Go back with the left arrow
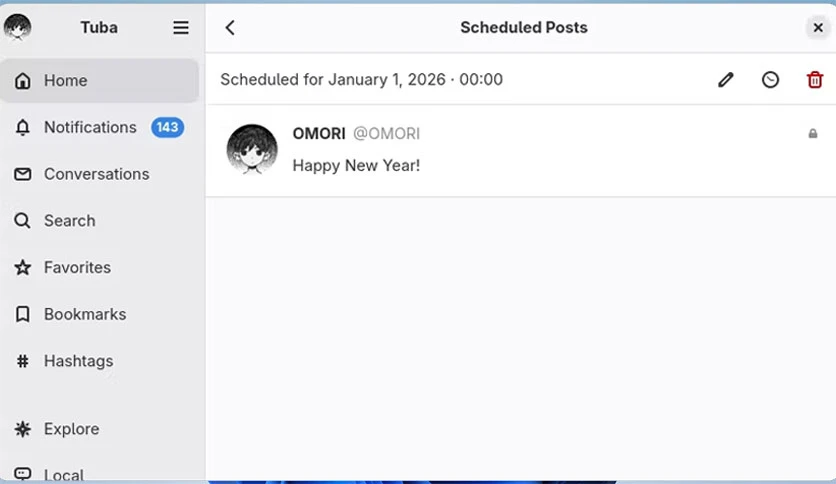The height and width of the screenshot is (484, 836). [x=230, y=28]
